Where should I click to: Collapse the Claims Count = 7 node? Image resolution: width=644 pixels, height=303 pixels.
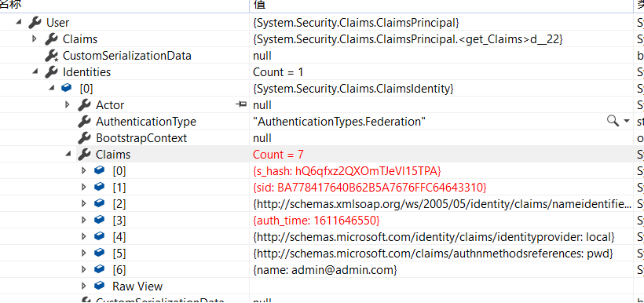click(68, 154)
